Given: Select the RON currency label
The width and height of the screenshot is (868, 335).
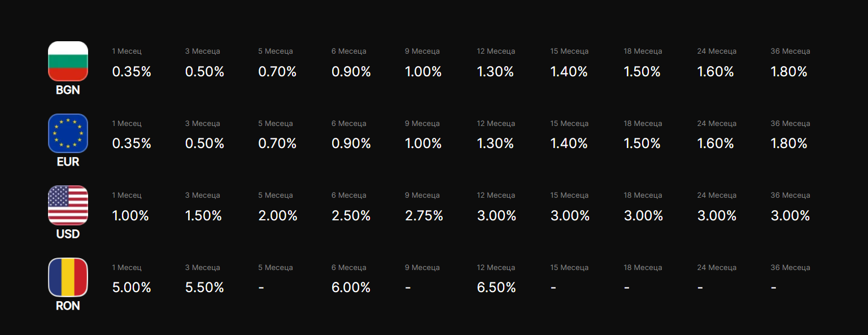Looking at the screenshot, I should pyautogui.click(x=68, y=306).
